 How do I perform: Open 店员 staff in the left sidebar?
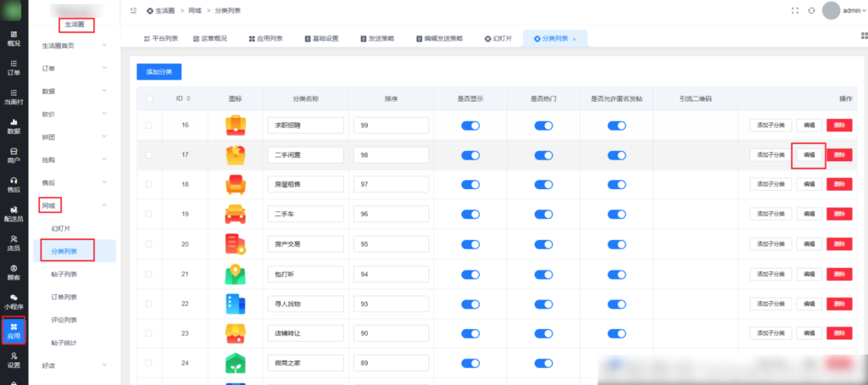coord(14,243)
